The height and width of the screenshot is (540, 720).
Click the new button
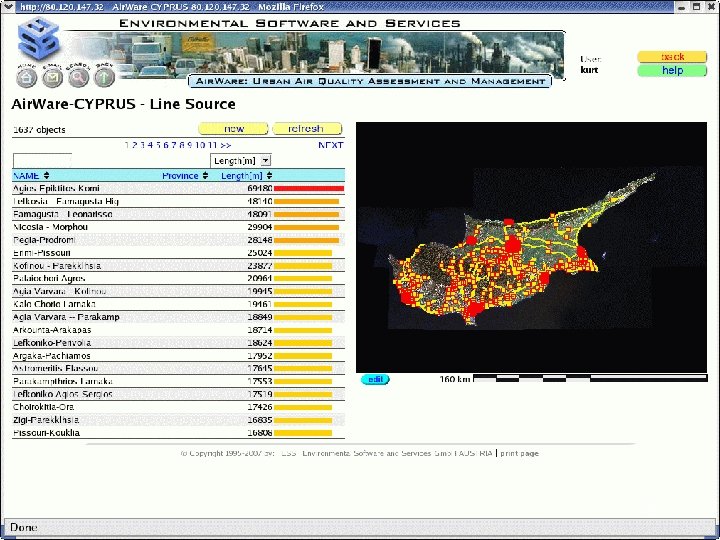pos(233,129)
